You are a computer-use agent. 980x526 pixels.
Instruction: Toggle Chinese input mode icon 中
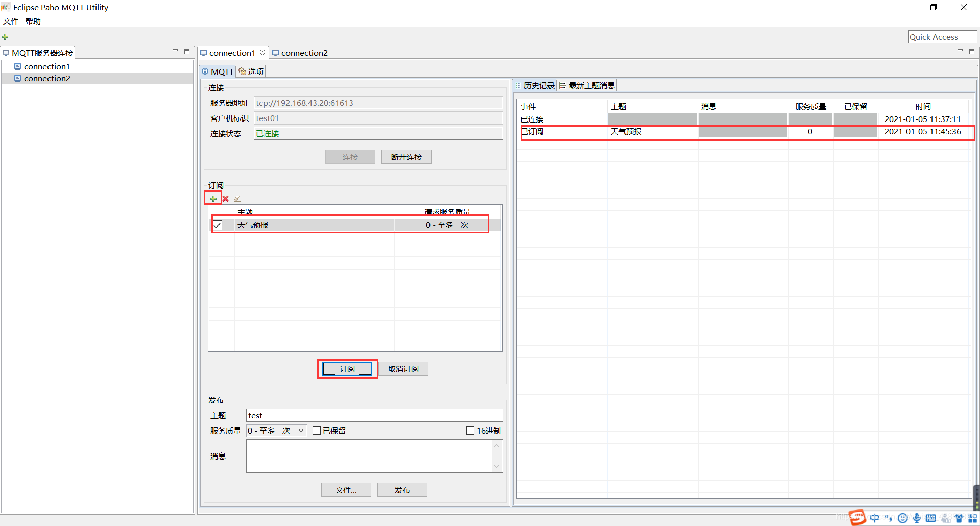[x=875, y=518]
